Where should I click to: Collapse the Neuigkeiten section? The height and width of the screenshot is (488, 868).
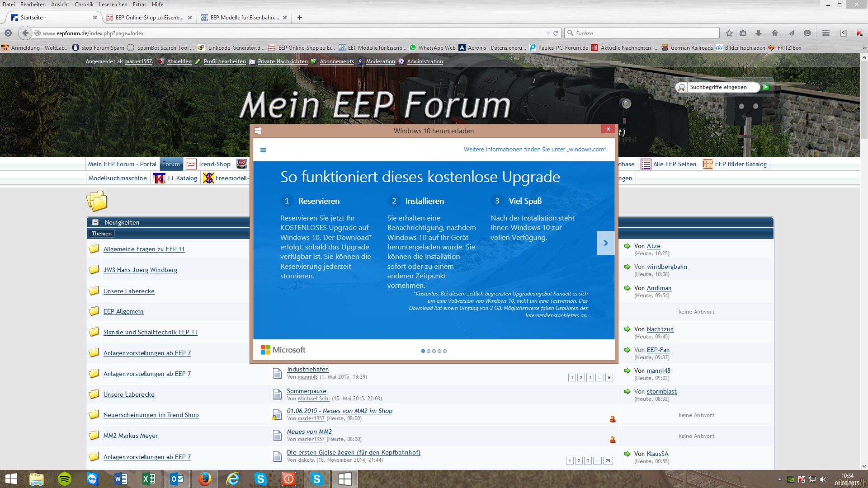pos(95,222)
